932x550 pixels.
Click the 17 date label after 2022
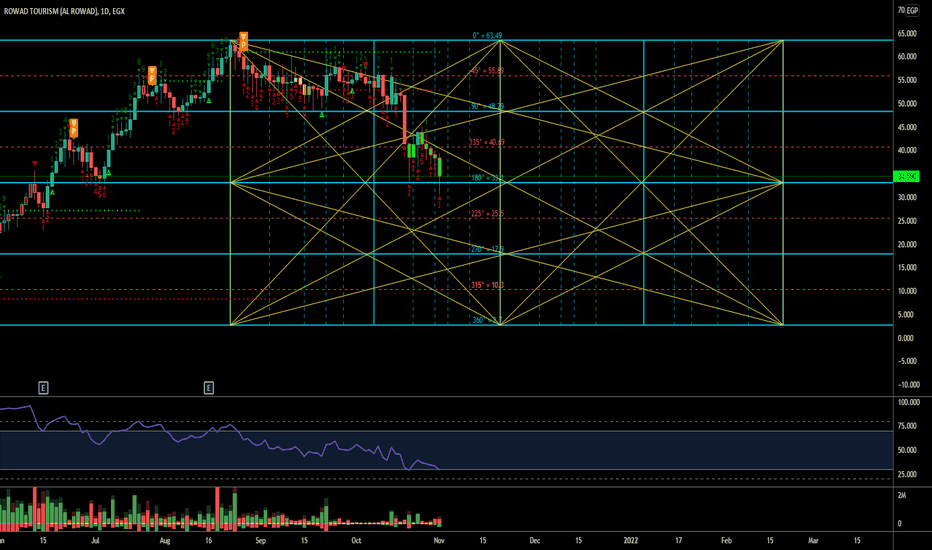[678, 540]
